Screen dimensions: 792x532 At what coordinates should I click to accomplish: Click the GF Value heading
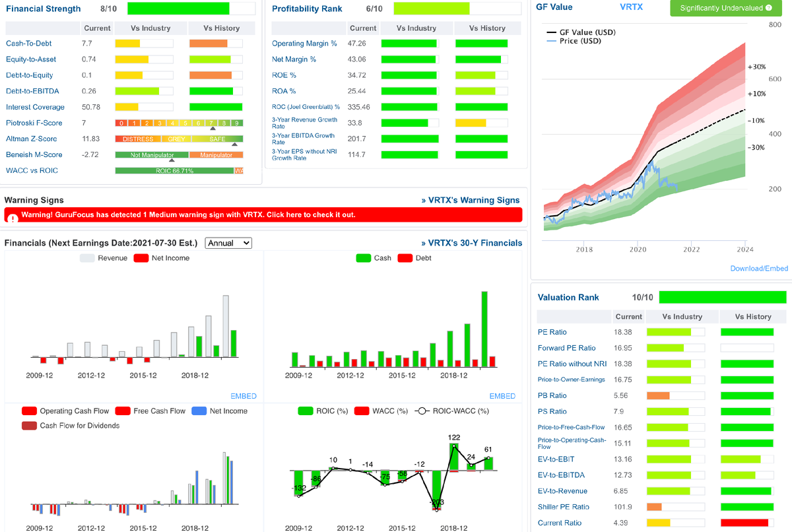(554, 7)
